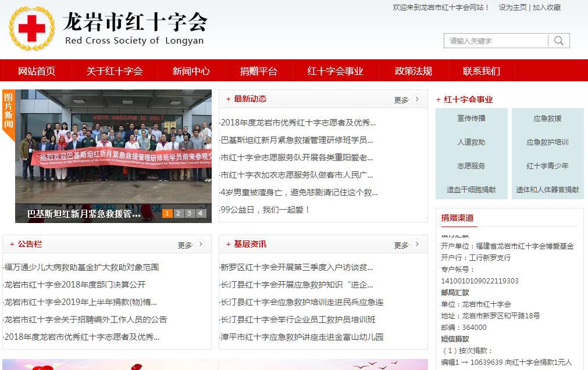The height and width of the screenshot is (370, 588).
Task: Click the keyword search input field
Action: pos(496,41)
